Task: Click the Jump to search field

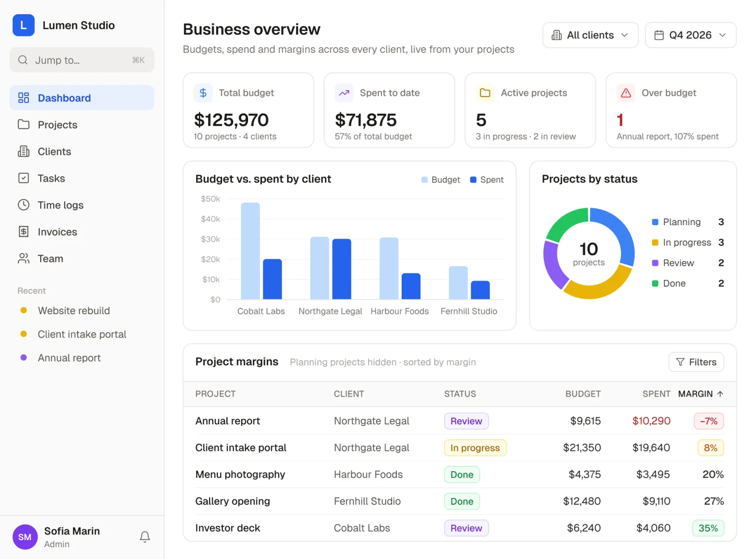Action: coord(82,60)
